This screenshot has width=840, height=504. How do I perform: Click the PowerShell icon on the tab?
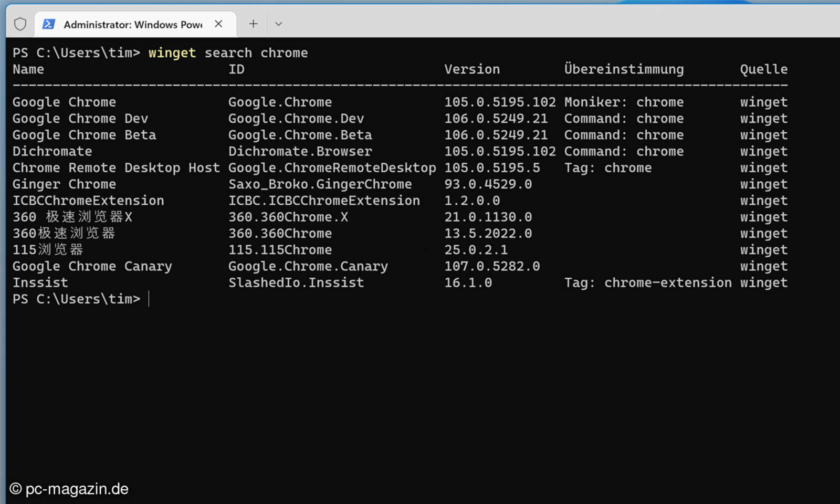pos(49,24)
